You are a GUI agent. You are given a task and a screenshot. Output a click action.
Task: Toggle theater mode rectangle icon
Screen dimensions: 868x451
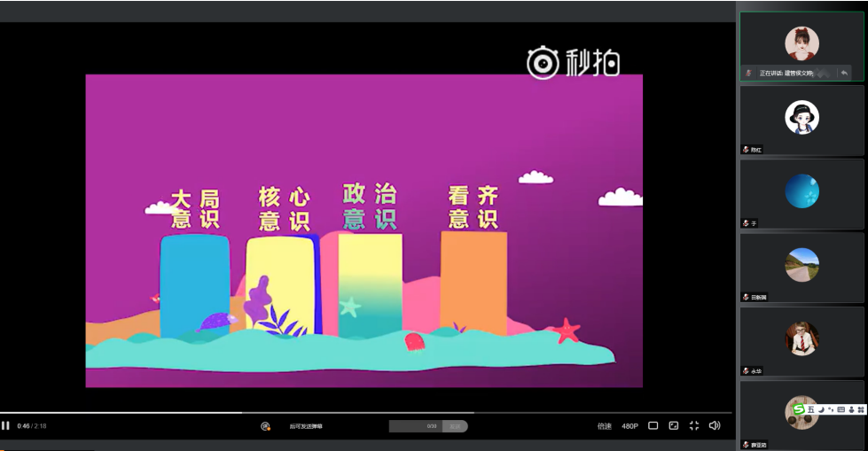pyautogui.click(x=653, y=426)
